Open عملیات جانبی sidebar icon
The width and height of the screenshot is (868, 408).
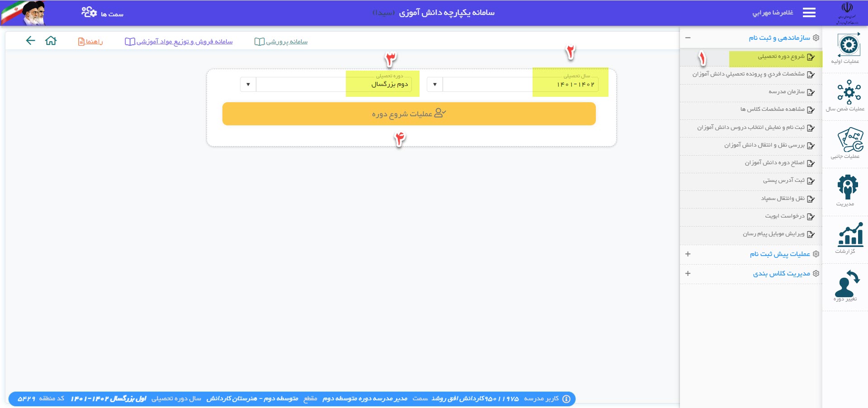849,140
